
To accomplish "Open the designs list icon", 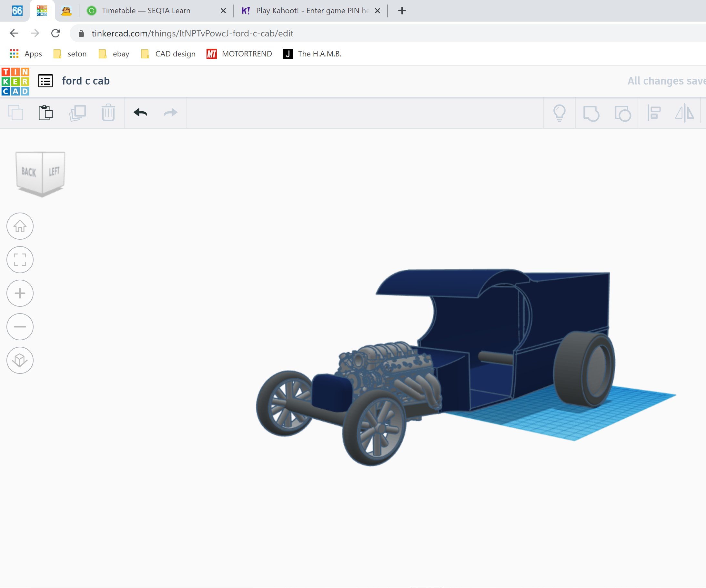I will (45, 81).
